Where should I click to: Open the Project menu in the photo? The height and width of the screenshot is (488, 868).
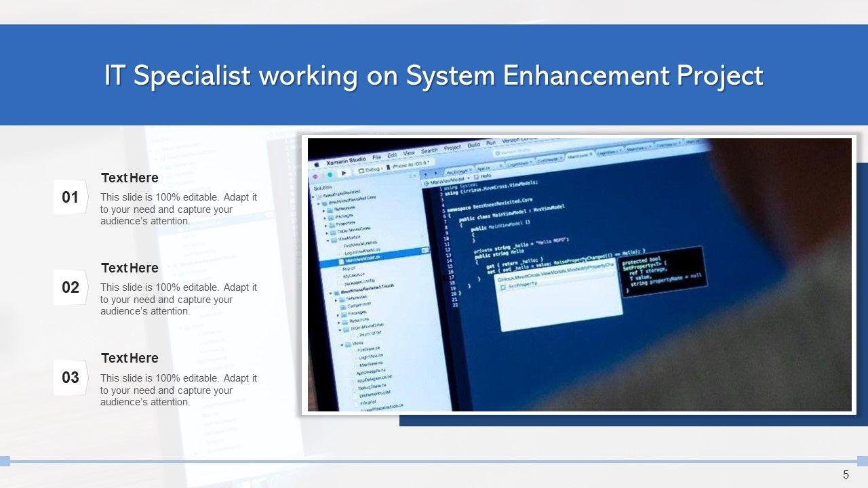coord(452,148)
